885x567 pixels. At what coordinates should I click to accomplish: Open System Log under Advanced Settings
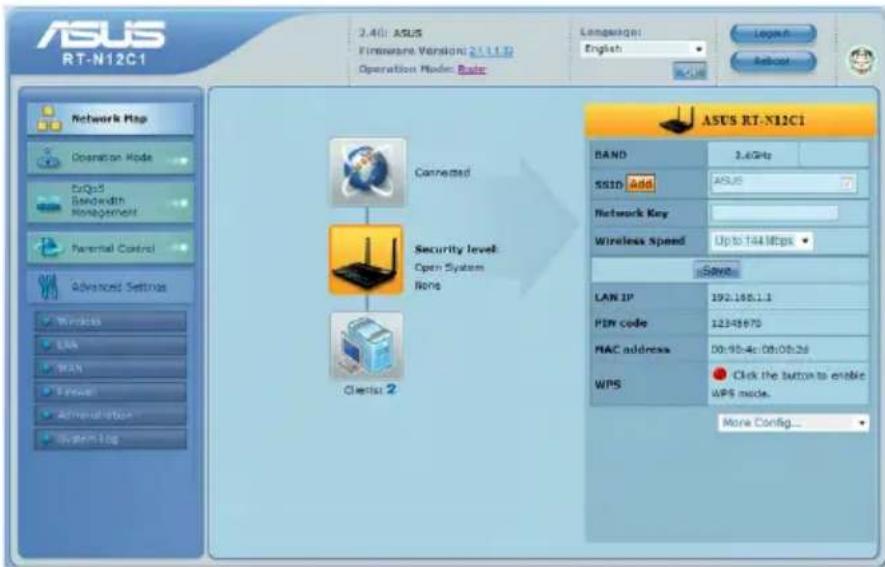(110, 439)
